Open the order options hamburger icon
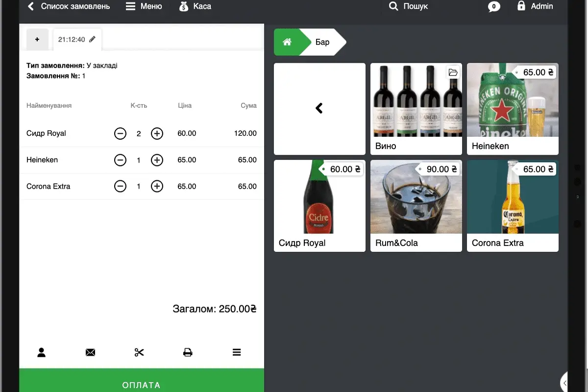This screenshot has height=392, width=588. [237, 352]
